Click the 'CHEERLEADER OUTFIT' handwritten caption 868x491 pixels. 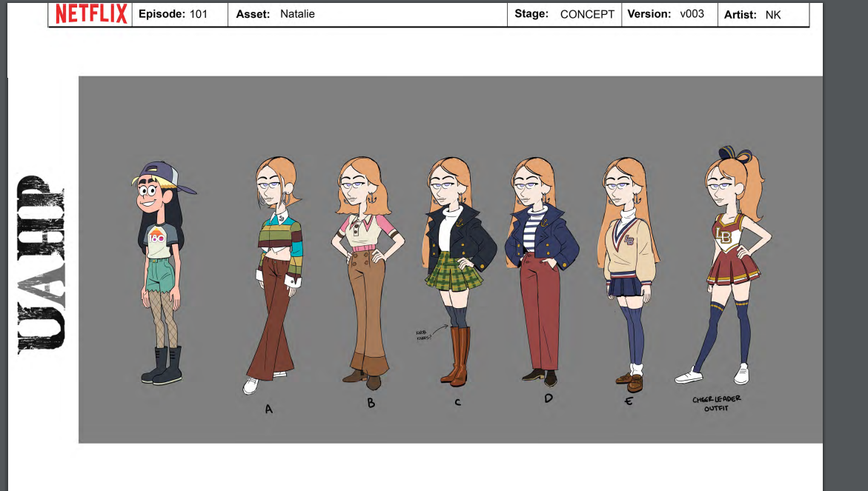[x=716, y=404]
